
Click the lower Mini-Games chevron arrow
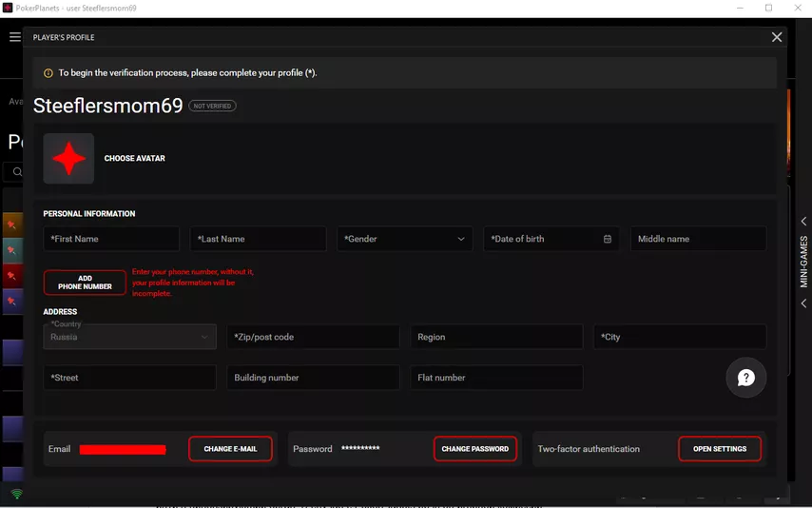coord(803,303)
